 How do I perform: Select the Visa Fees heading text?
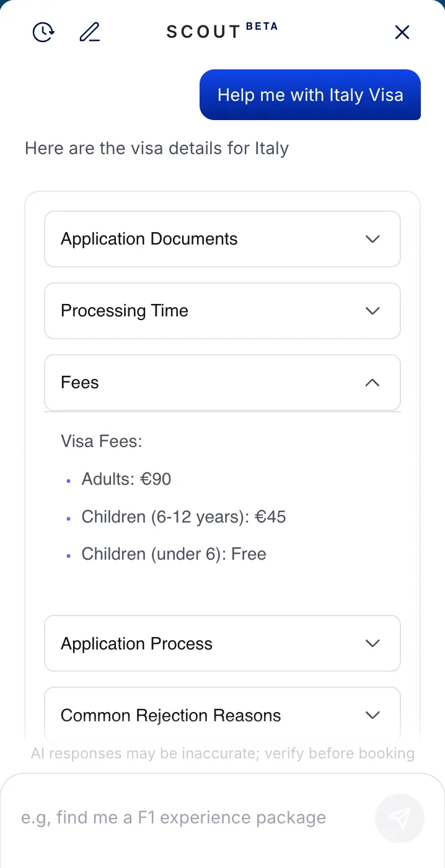101,441
